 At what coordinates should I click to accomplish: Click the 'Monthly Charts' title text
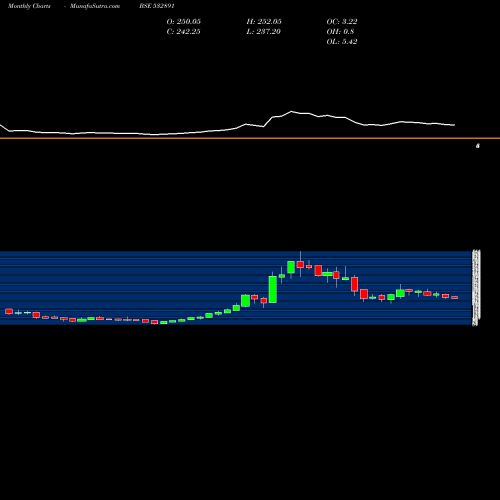[29, 6]
